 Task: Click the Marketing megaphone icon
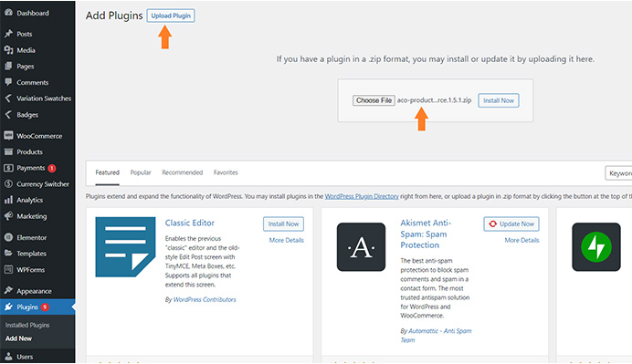[x=8, y=216]
